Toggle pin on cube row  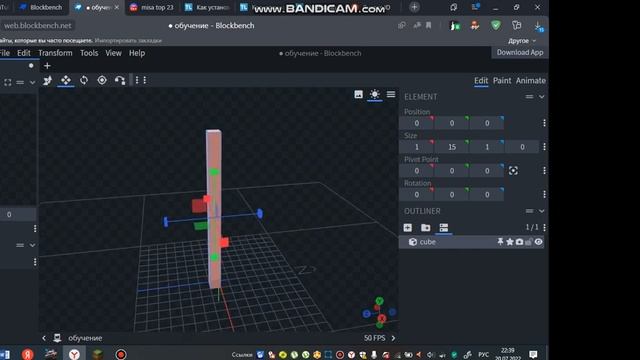pos(500,242)
